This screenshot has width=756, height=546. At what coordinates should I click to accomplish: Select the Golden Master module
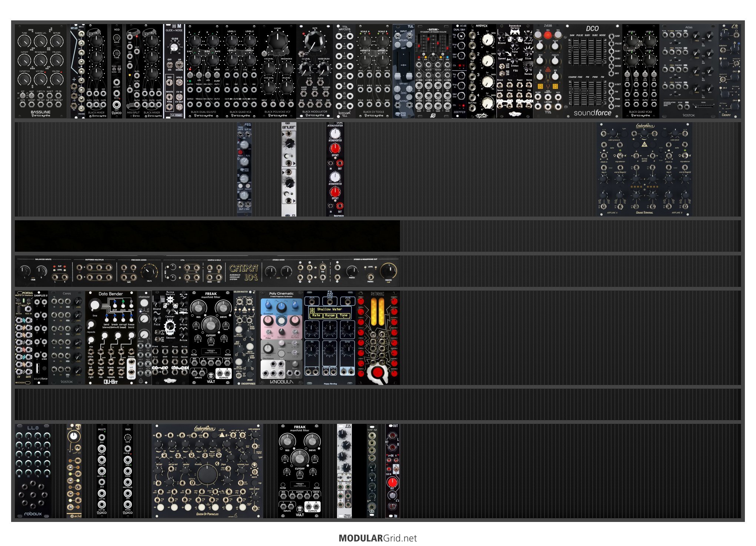pyautogui.click(x=244, y=338)
